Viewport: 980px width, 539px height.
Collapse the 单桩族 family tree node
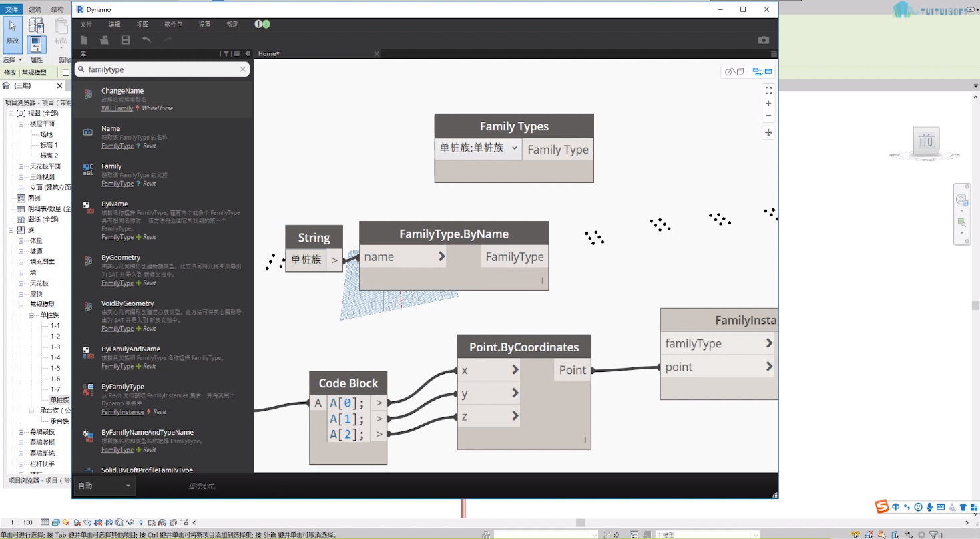(31, 315)
